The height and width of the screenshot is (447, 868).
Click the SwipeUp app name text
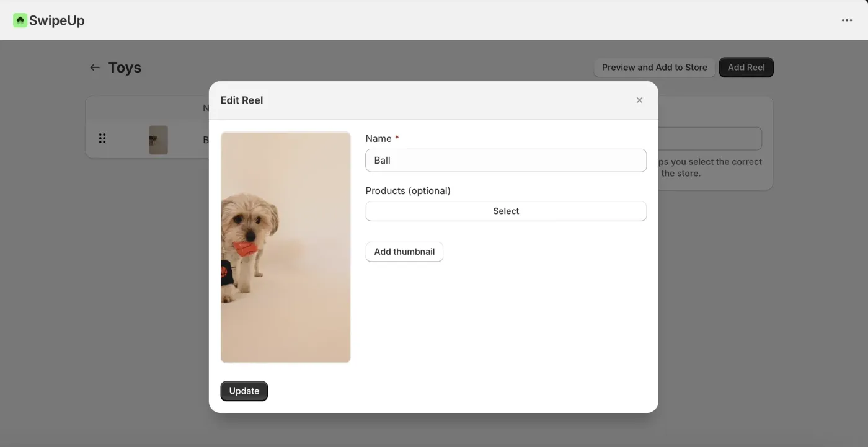pos(56,20)
